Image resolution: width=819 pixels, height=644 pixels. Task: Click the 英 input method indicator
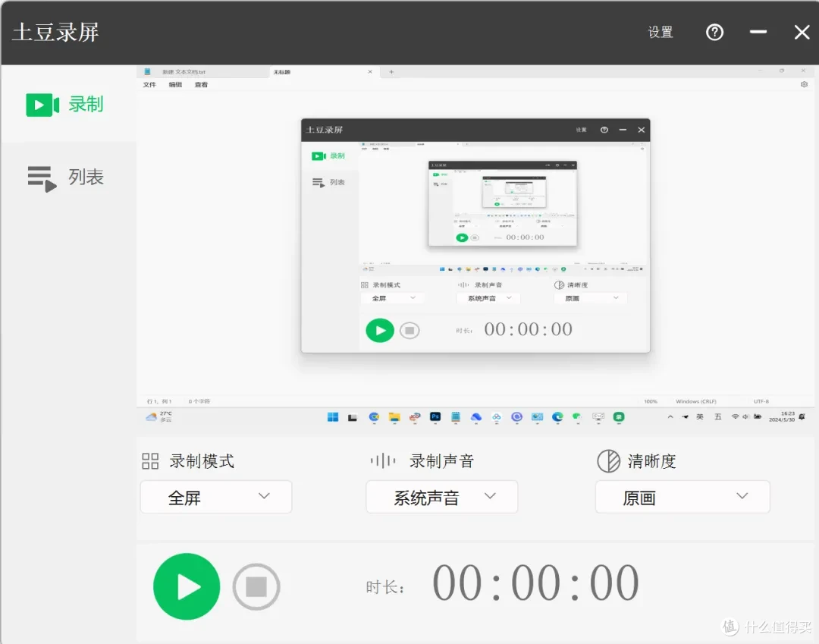(x=700, y=416)
